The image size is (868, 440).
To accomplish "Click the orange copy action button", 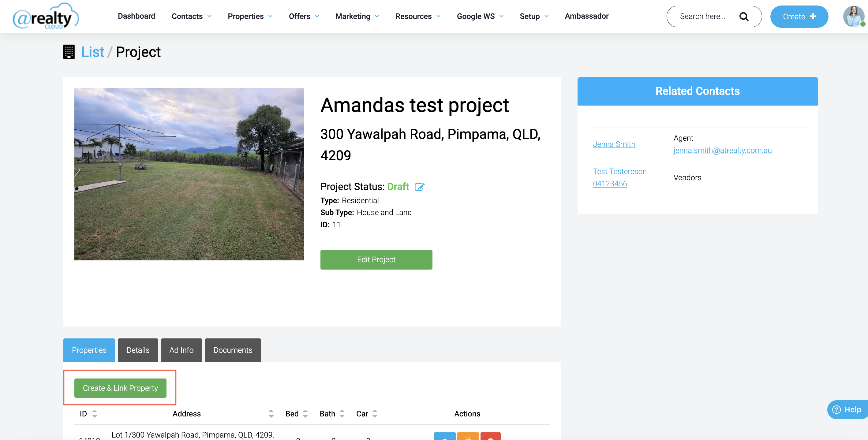I will click(x=468, y=437).
